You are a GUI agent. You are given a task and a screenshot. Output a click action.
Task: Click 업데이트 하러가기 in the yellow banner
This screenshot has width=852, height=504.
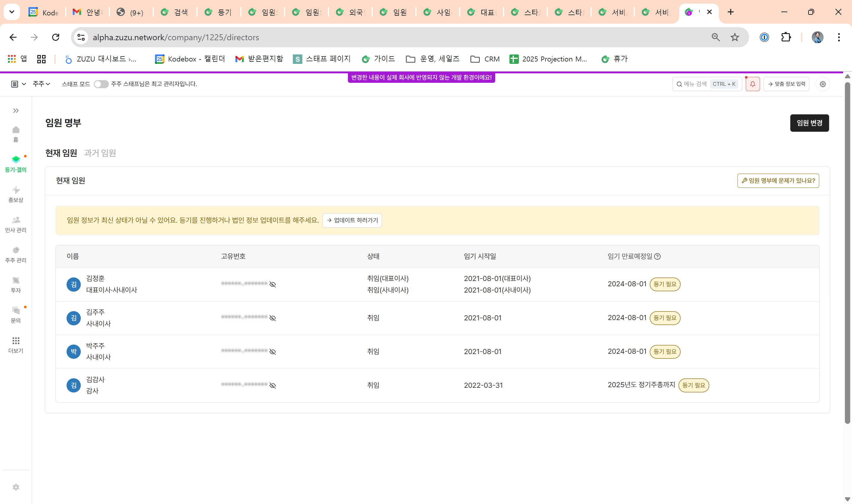coord(352,220)
